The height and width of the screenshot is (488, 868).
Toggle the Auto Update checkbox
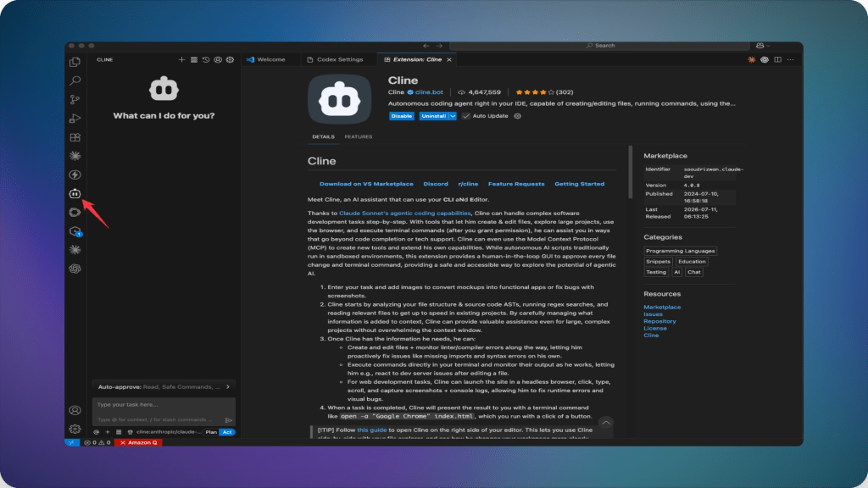[x=466, y=116]
